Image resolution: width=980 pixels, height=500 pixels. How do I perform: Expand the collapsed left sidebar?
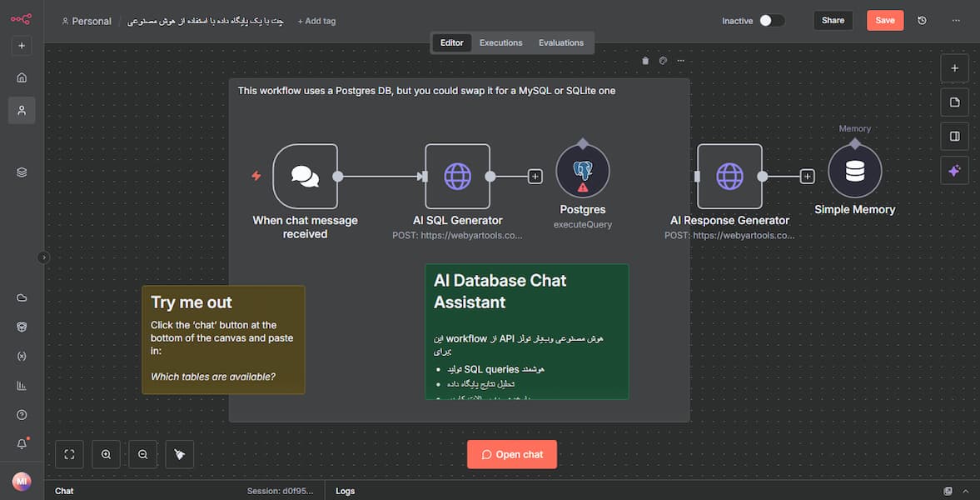[x=44, y=257]
